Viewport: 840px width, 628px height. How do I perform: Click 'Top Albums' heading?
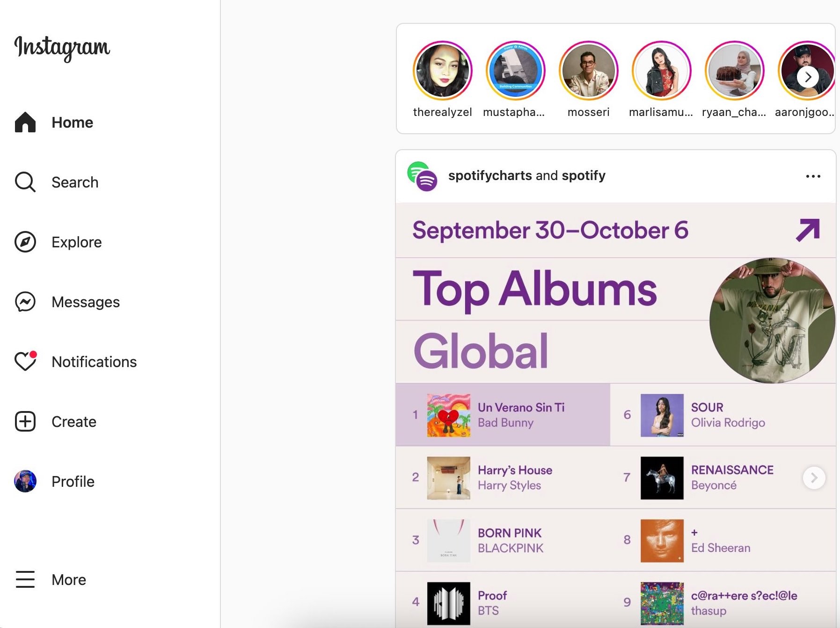(534, 290)
